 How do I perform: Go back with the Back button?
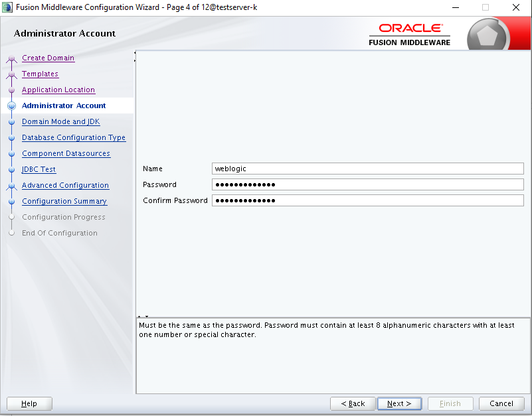click(353, 403)
